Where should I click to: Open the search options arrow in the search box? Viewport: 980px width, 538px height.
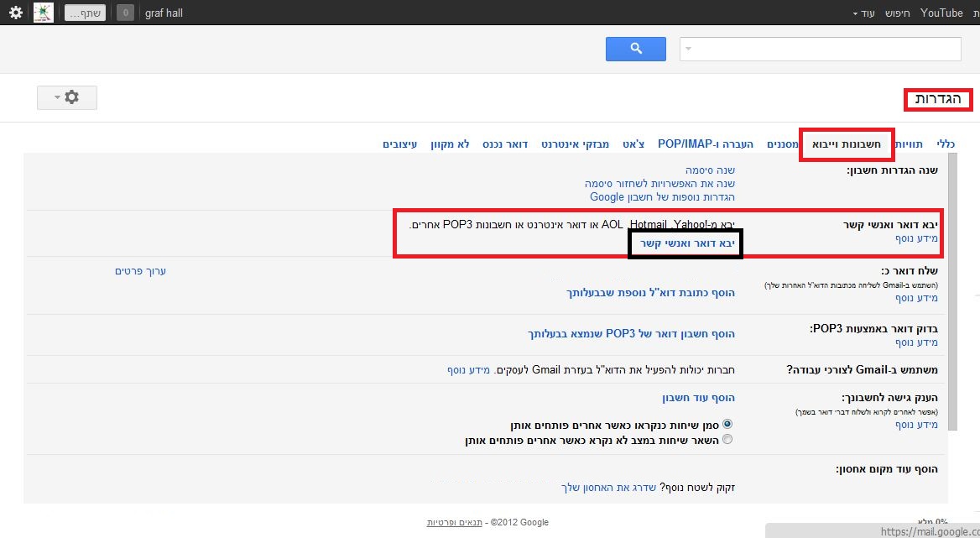688,49
